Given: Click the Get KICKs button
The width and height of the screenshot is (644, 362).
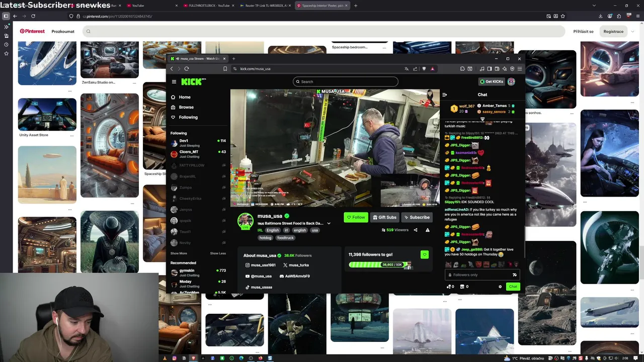Looking at the screenshot, I should click(492, 81).
